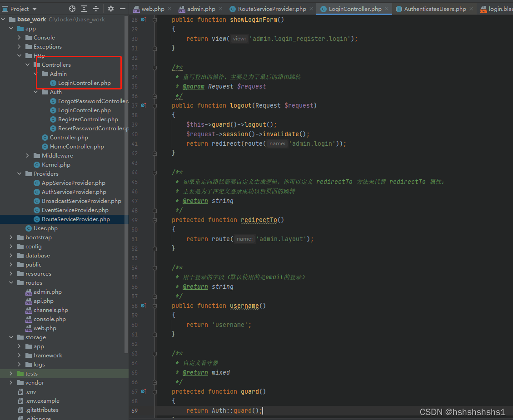Expand the resources folder
513x420 pixels.
11,274
